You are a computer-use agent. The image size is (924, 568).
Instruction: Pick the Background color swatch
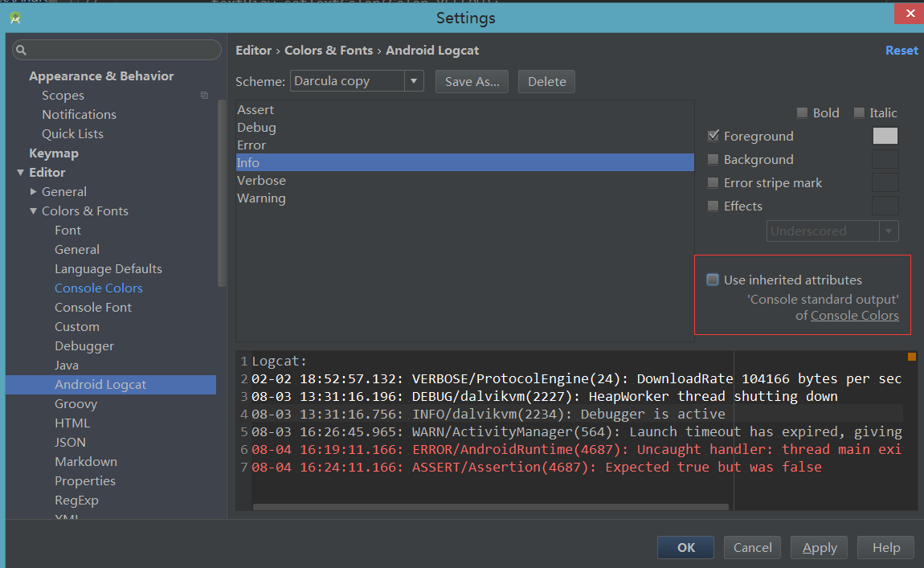[885, 159]
